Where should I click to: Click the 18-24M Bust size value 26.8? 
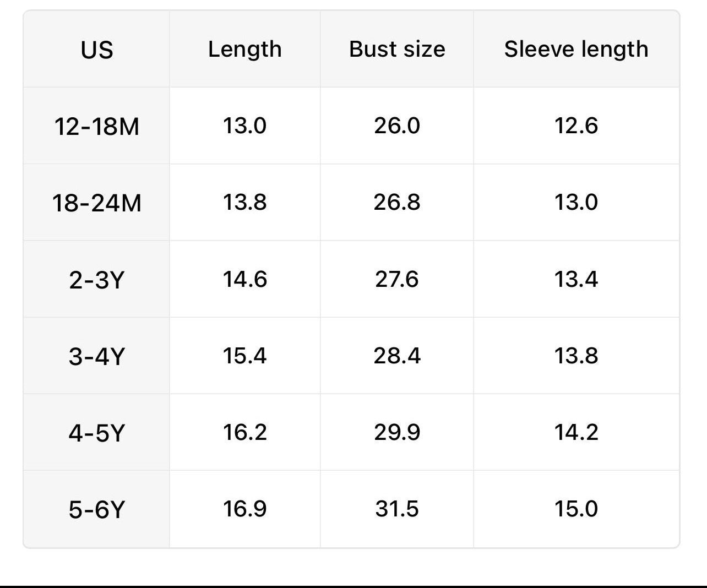[397, 203]
